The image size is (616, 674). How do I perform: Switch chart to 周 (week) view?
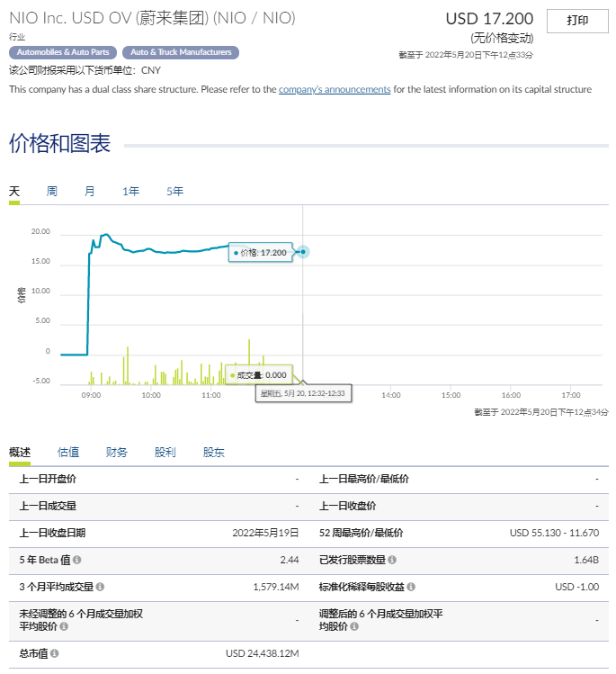(51, 191)
